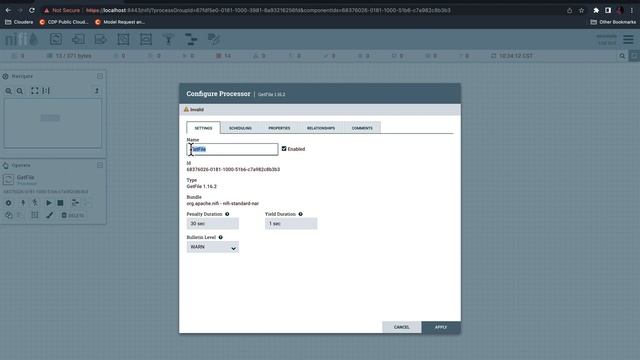This screenshot has height=360, width=640.
Task: Open the CDP Public Cloud bookmark
Action: click(x=64, y=22)
